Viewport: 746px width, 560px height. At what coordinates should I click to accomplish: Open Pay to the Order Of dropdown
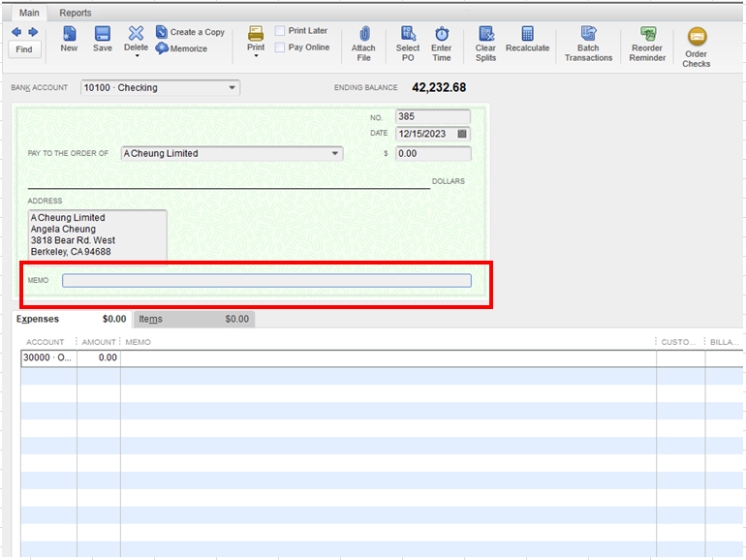(x=335, y=154)
